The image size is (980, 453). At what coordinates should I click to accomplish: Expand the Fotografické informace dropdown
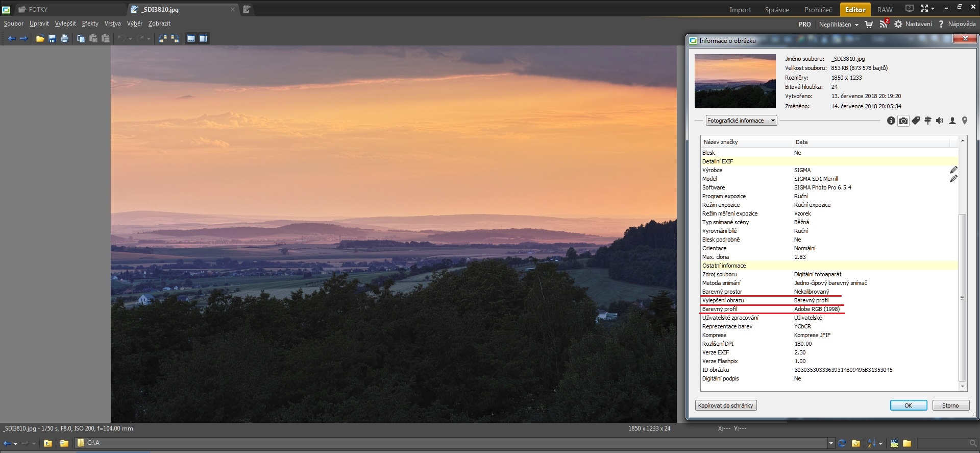[741, 121]
